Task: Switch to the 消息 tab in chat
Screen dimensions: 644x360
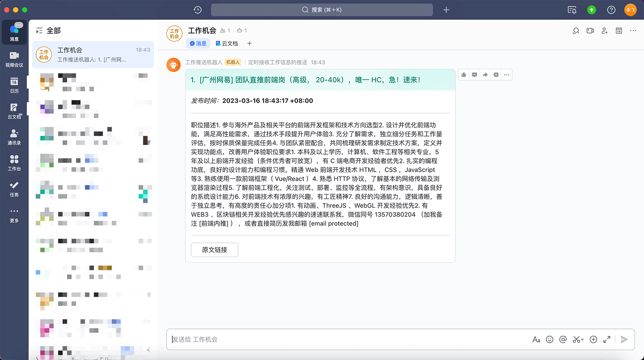Action: [198, 43]
